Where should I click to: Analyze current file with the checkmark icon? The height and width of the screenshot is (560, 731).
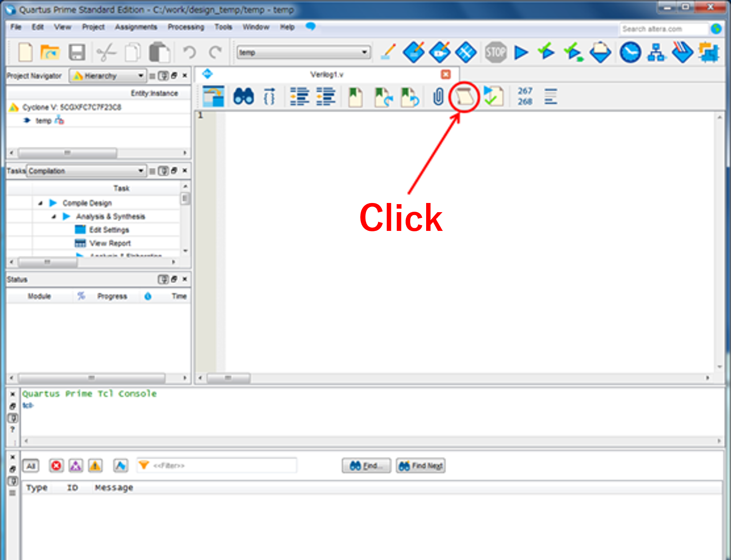point(493,96)
